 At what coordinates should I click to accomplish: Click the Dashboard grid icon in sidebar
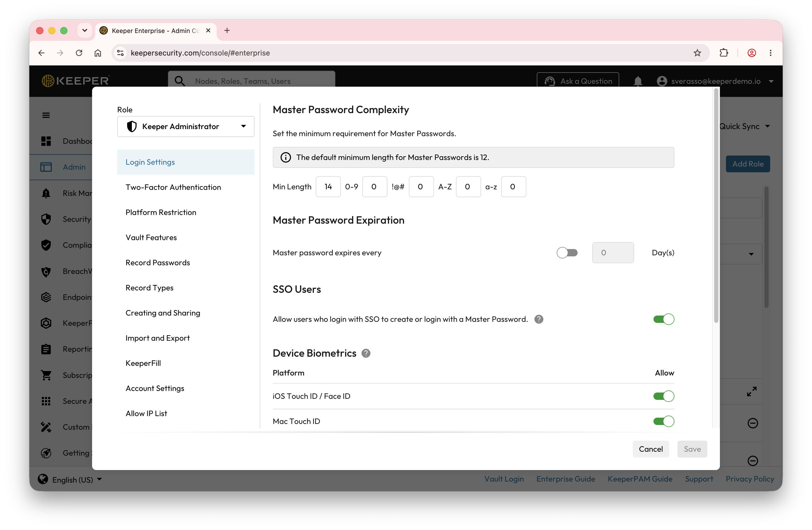click(46, 141)
